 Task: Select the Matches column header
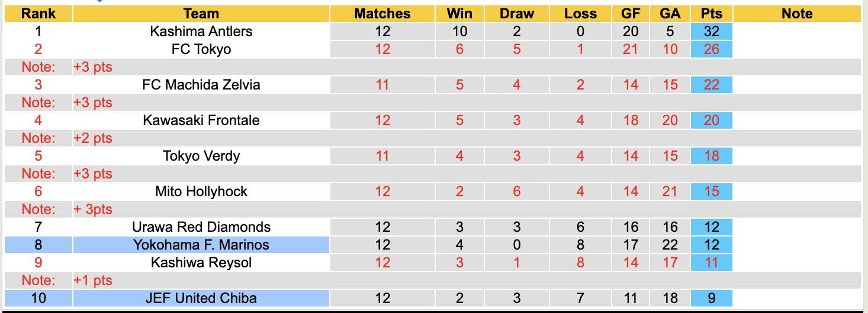point(382,14)
